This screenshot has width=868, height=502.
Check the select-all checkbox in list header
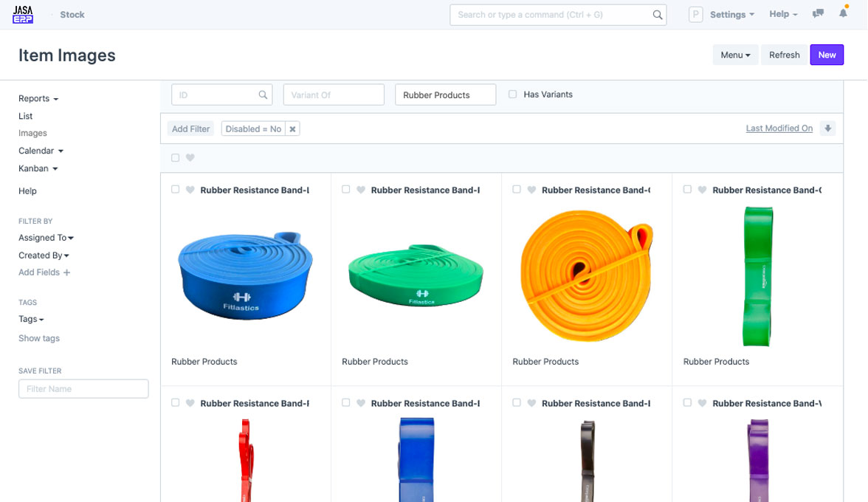tap(175, 158)
